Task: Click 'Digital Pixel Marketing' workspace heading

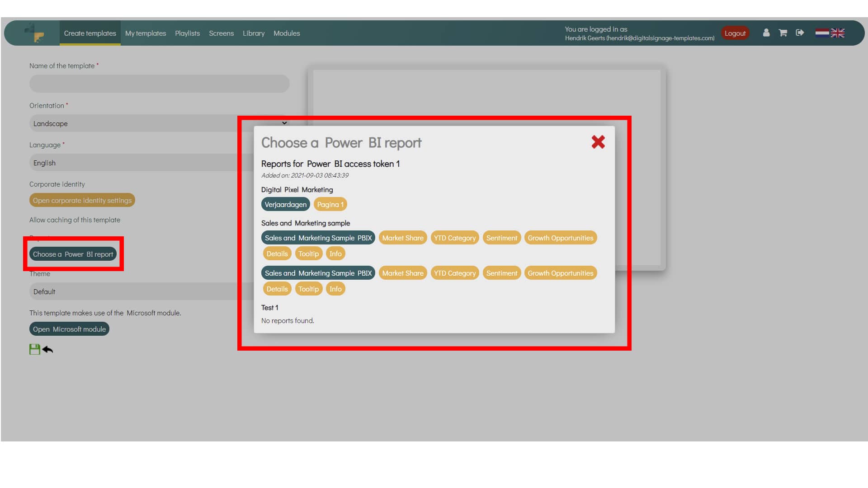Action: (x=297, y=190)
